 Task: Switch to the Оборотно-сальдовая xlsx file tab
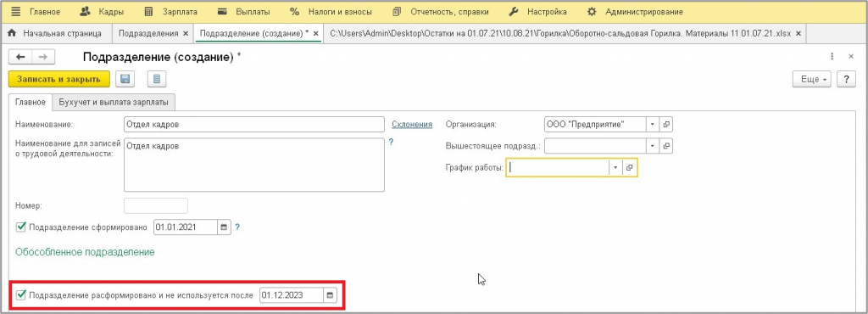pos(561,33)
